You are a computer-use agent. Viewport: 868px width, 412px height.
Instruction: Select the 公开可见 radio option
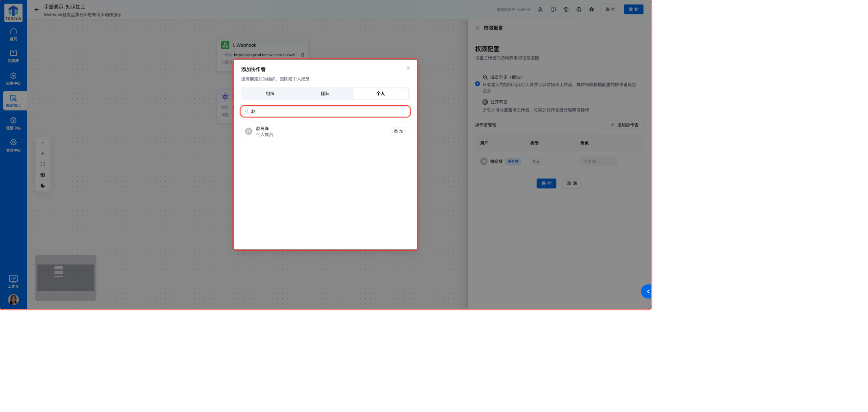point(478,106)
